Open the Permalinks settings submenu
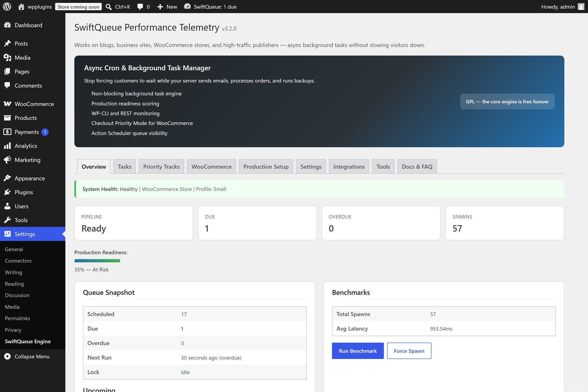 [x=17, y=318]
